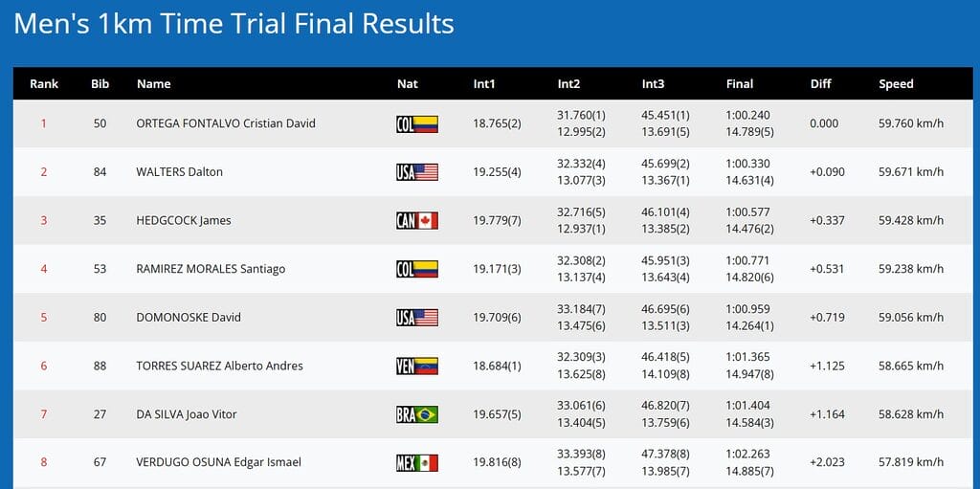
Task: Click the Final column header
Action: point(740,84)
